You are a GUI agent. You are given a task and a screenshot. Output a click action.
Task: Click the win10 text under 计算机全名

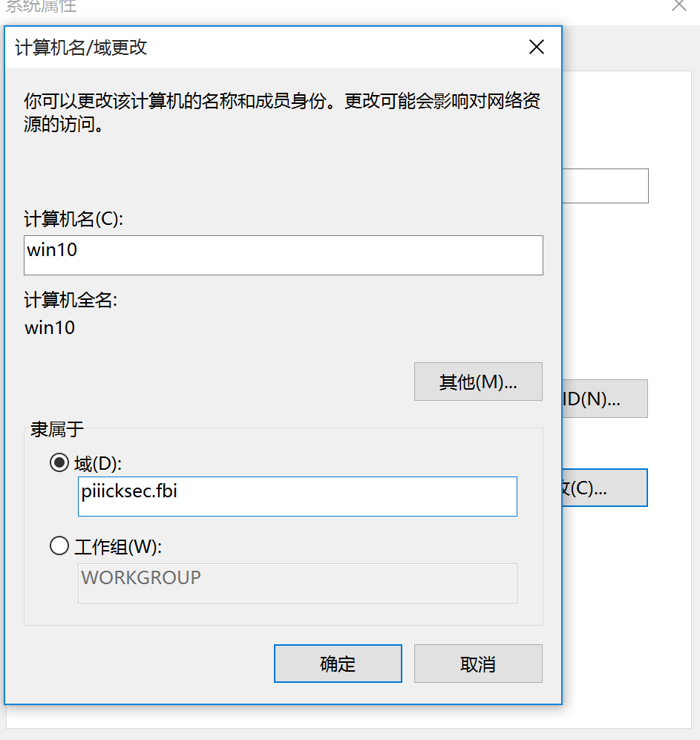click(x=50, y=327)
